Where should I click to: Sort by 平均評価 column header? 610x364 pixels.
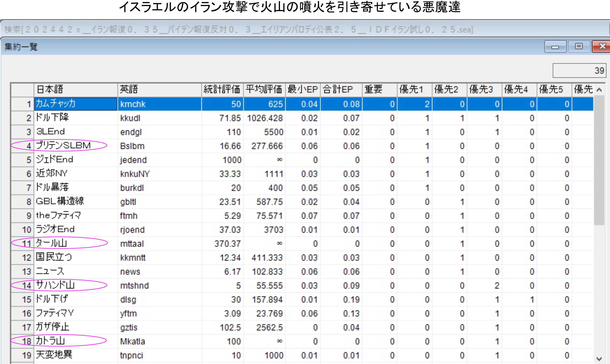coord(265,90)
